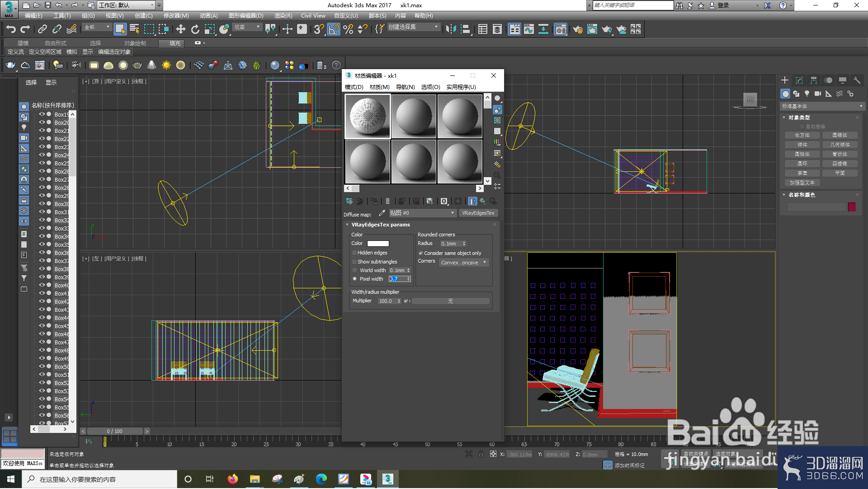Open Render Setup teapot-gear icon
The image size is (868, 489).
click(577, 29)
